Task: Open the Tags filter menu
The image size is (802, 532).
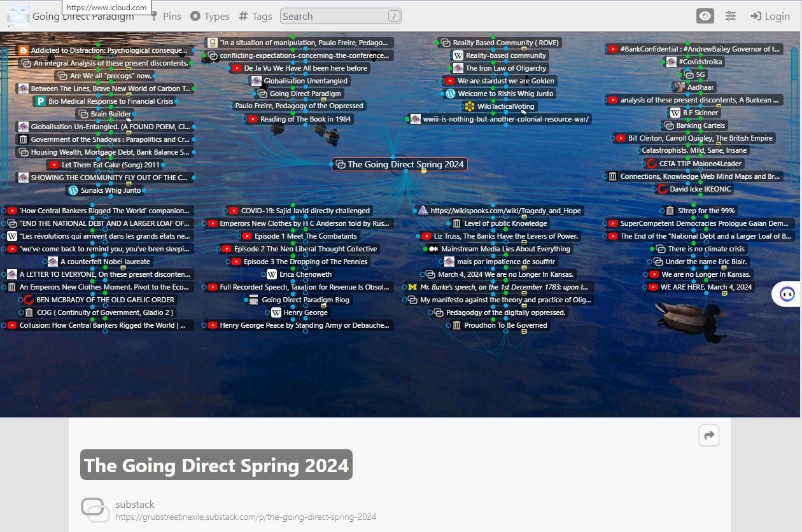Action: [255, 16]
